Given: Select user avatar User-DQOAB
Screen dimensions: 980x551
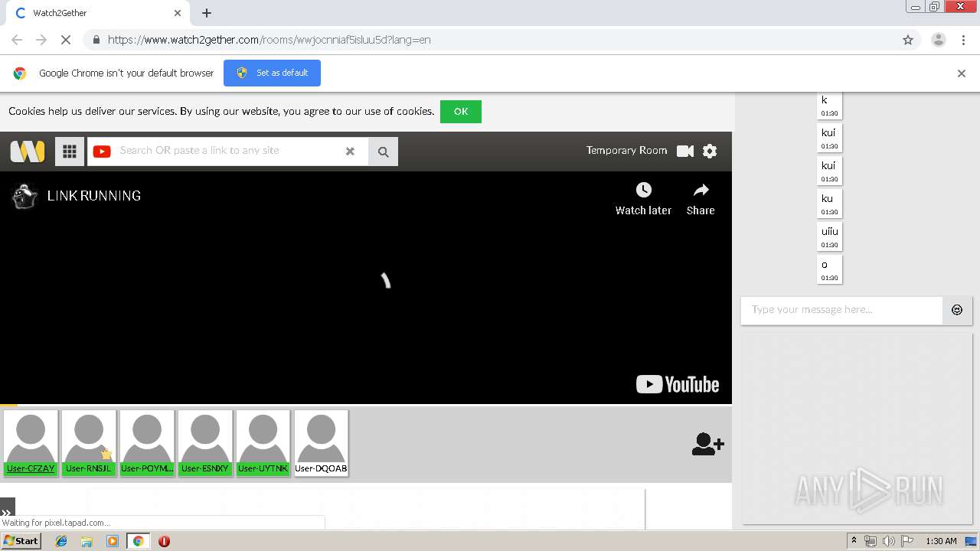Looking at the screenshot, I should (x=321, y=443).
